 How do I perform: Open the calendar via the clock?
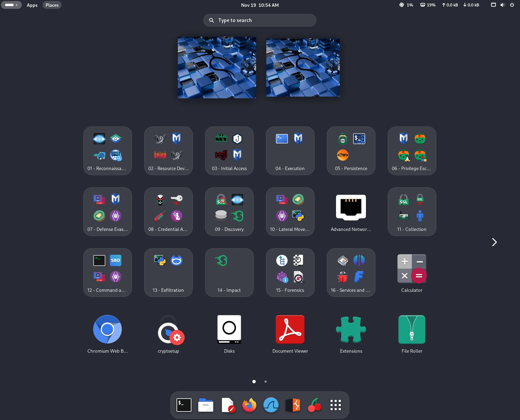coord(260,5)
